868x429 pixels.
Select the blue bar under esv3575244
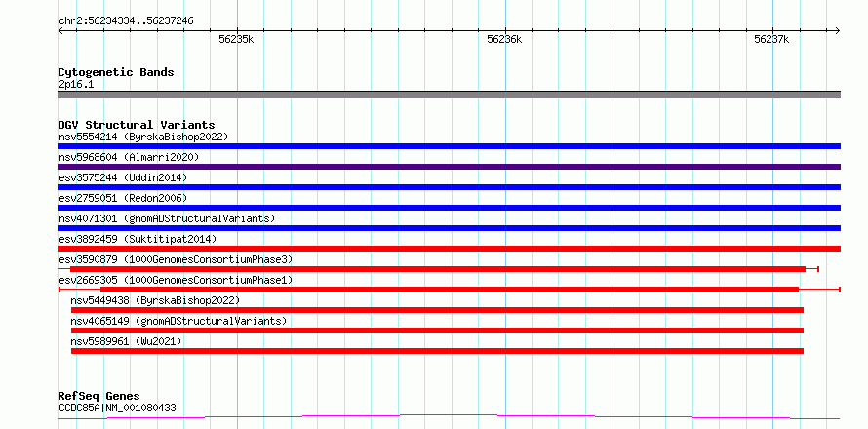(449, 187)
